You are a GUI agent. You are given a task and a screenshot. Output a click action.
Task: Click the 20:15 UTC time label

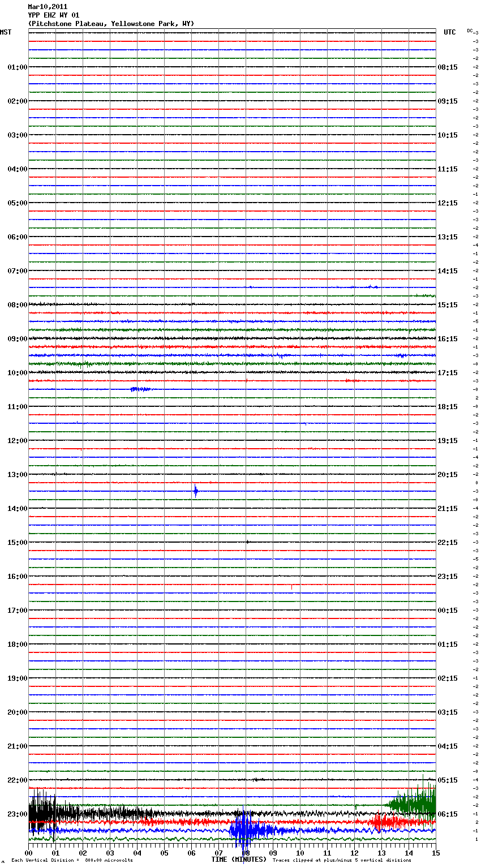pos(448,475)
